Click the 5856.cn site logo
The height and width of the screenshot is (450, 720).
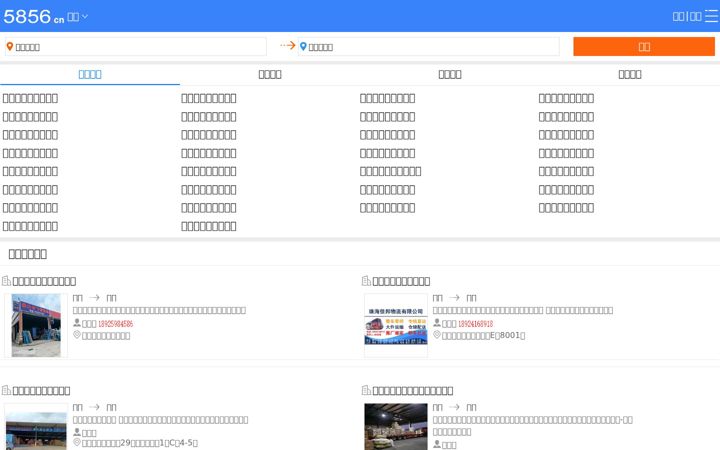tap(34, 17)
